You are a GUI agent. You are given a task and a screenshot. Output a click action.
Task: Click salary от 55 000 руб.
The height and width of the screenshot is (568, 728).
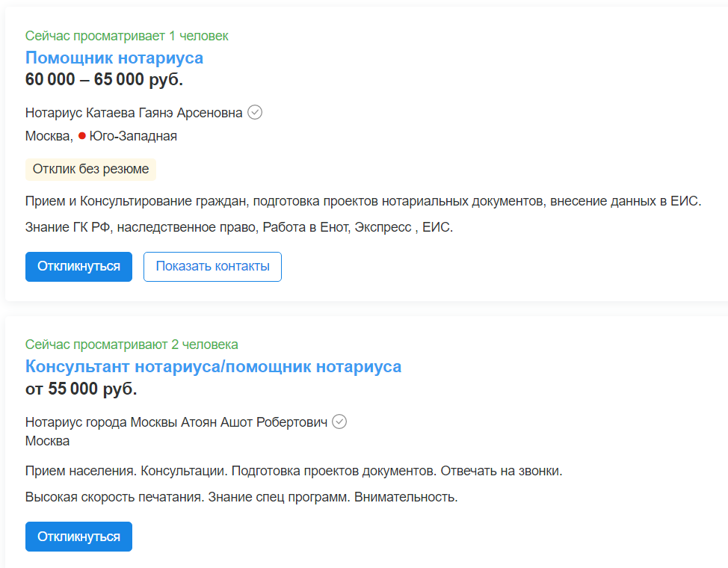(81, 389)
